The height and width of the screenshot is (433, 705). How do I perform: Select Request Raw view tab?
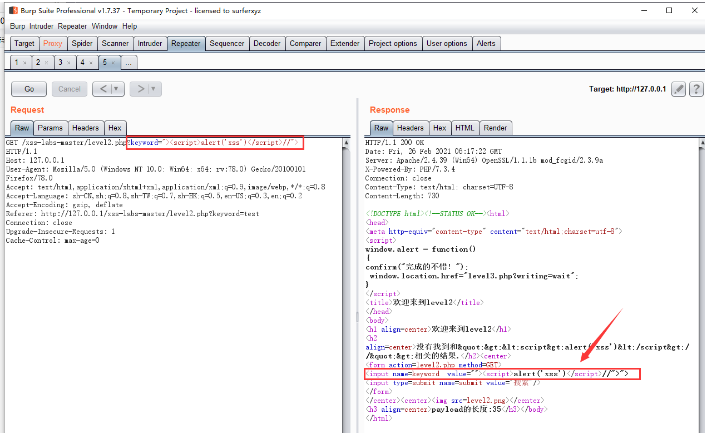point(22,128)
